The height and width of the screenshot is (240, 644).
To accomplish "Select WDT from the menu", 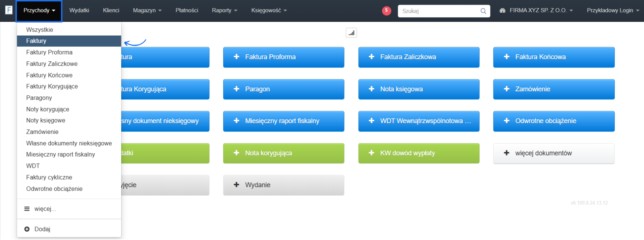I will tap(69, 166).
